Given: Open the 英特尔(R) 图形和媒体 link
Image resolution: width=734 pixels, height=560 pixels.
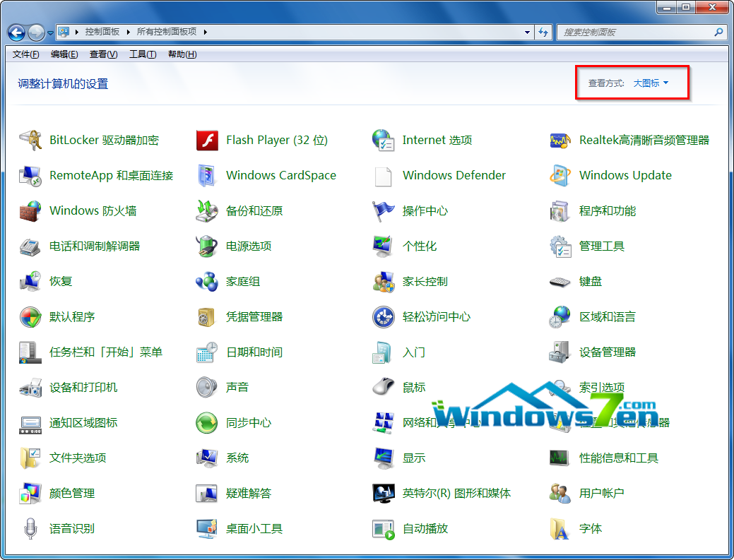Looking at the screenshot, I should [456, 493].
